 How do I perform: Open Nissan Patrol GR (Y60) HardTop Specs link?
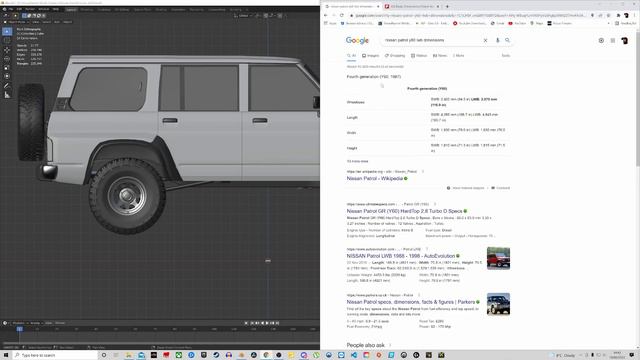(404, 211)
